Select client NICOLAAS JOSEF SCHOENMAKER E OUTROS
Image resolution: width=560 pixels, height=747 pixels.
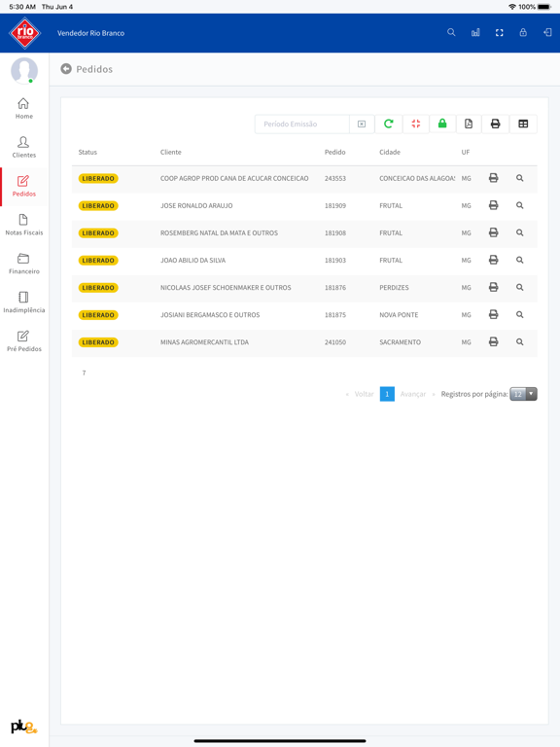226,287
